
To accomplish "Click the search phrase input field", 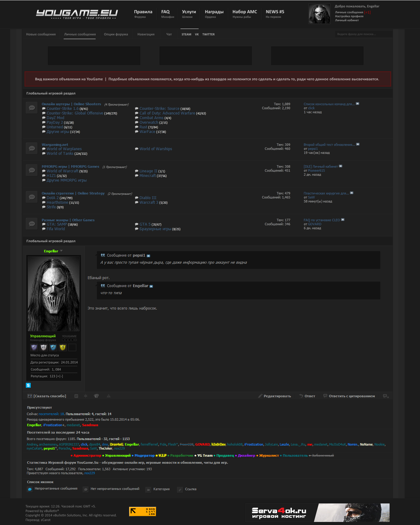I will tap(363, 34).
